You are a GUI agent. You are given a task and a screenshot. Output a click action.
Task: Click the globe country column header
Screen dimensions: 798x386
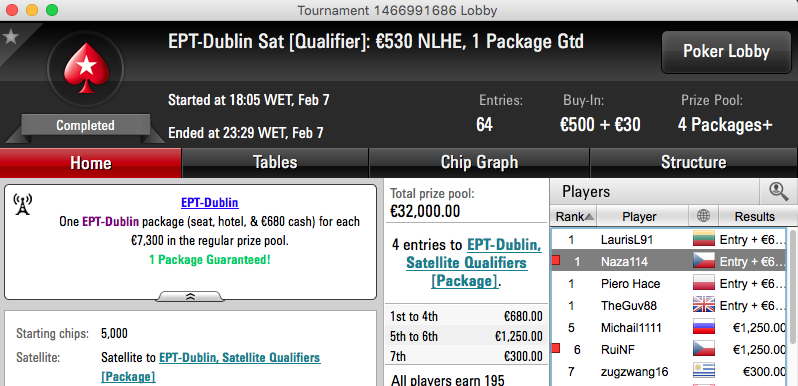coord(703,216)
